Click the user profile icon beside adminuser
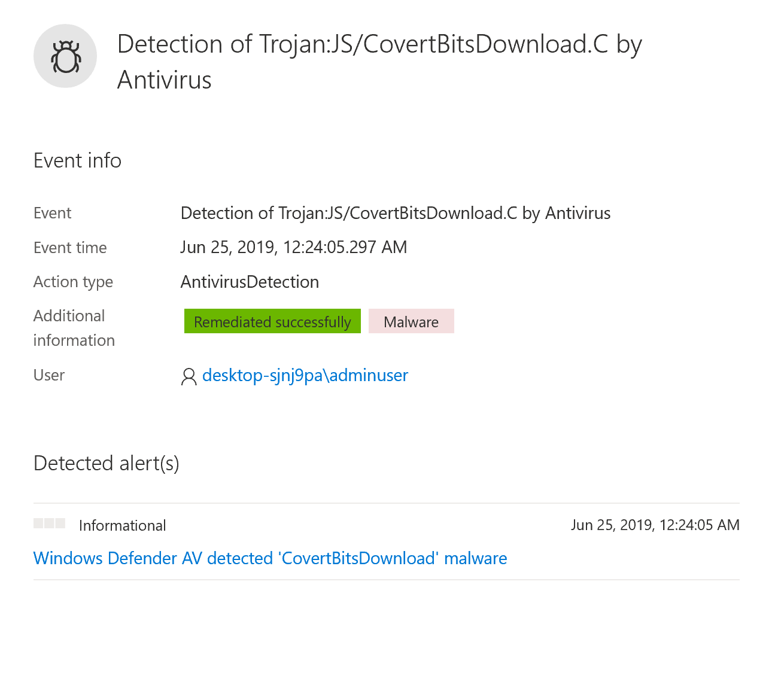Viewport: 778px width, 700px height. click(x=189, y=376)
